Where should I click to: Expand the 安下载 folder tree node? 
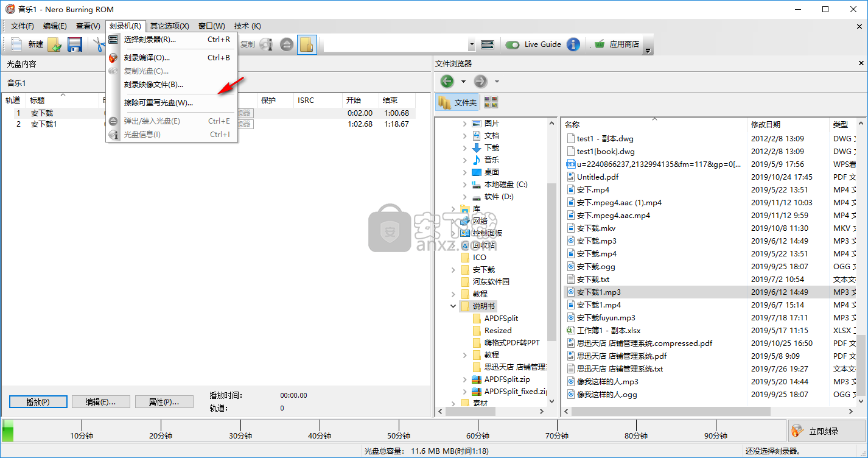[453, 269]
